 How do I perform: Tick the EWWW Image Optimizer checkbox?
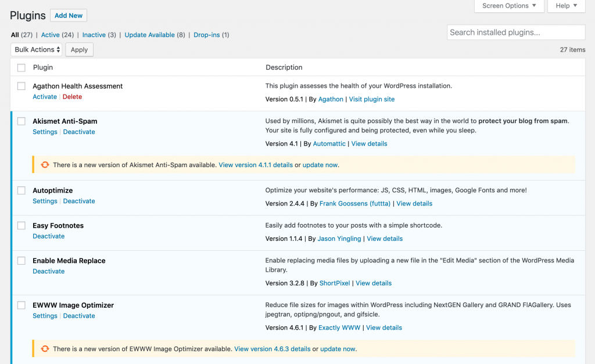coord(21,305)
